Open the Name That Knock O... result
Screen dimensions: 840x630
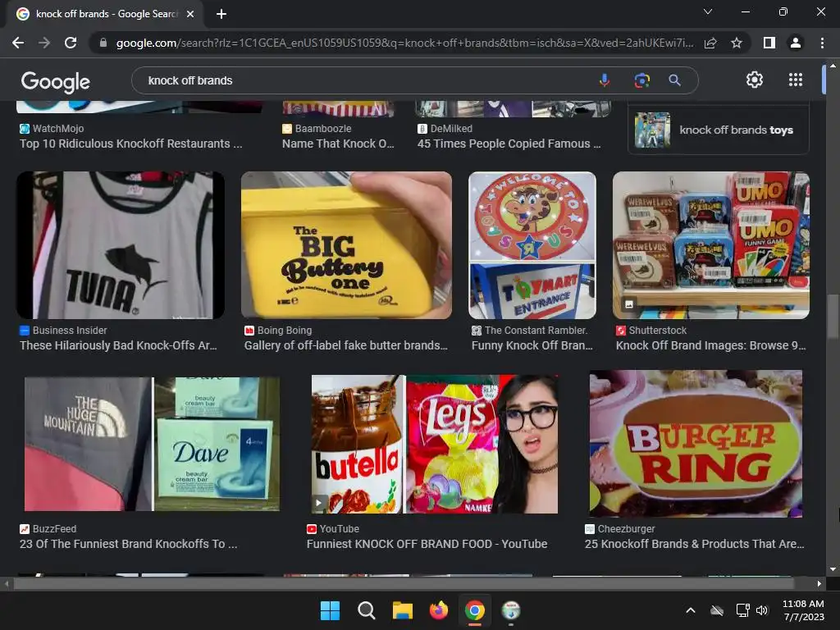click(338, 144)
